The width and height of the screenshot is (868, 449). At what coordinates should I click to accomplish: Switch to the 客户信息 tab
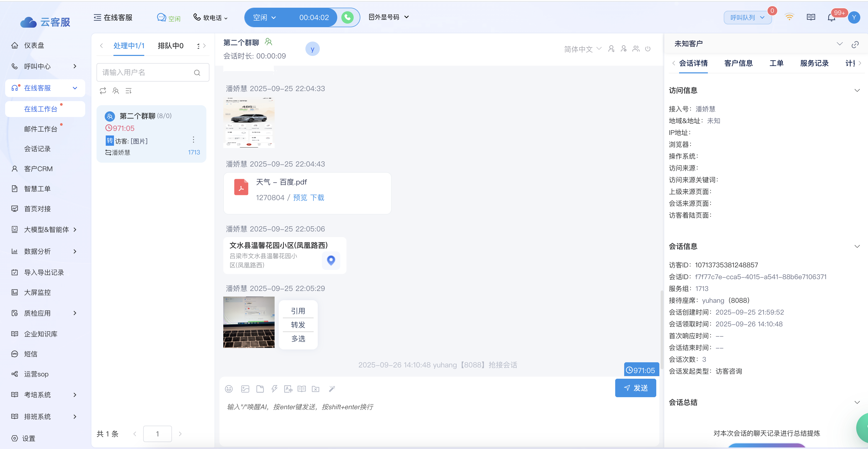738,63
